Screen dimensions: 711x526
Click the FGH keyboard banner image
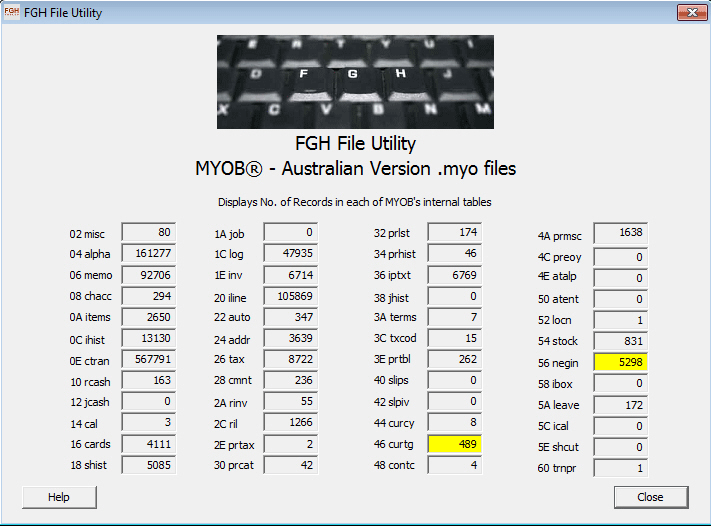(x=355, y=82)
